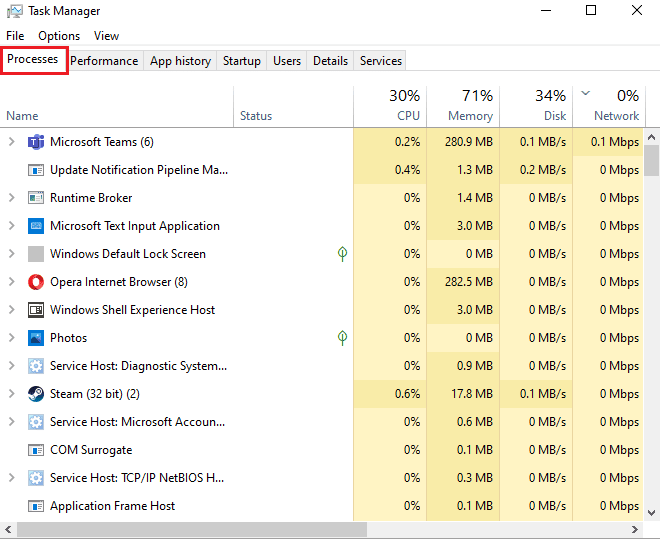Click the Service Host: Diagnostic System gear icon

coord(36,366)
